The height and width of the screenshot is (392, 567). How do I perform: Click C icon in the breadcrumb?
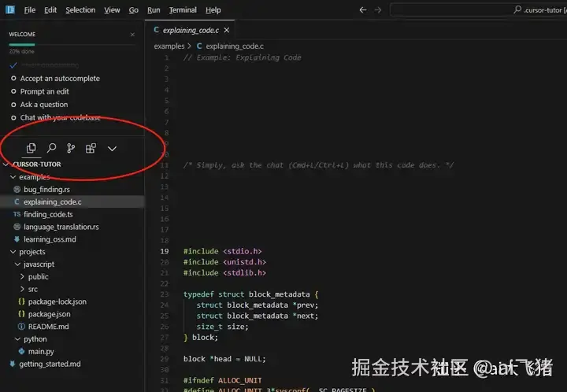[199, 46]
